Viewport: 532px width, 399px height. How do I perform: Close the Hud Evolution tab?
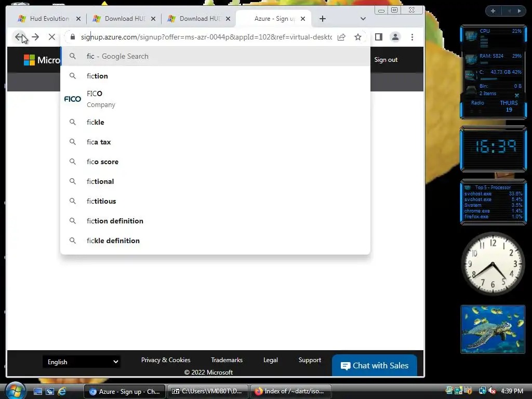coord(78,19)
